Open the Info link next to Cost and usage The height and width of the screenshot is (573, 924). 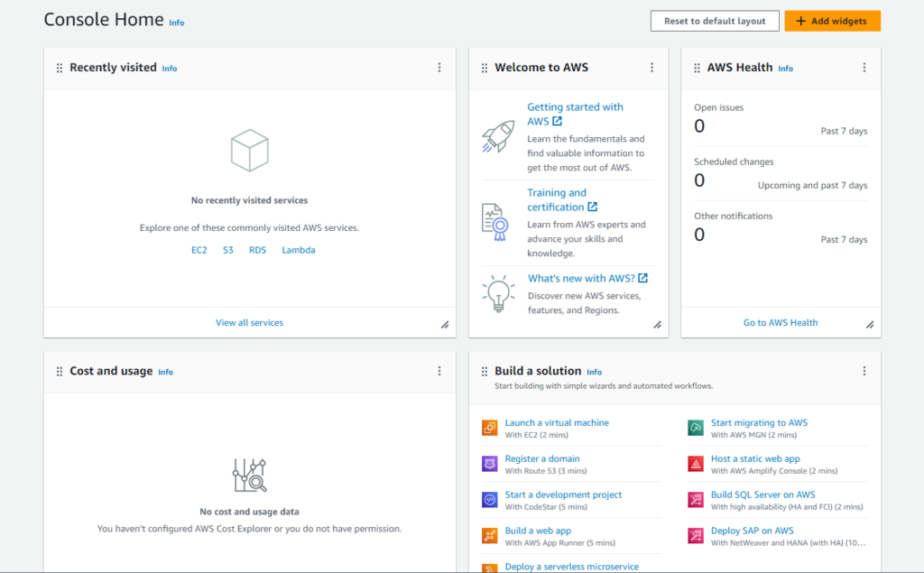point(166,372)
